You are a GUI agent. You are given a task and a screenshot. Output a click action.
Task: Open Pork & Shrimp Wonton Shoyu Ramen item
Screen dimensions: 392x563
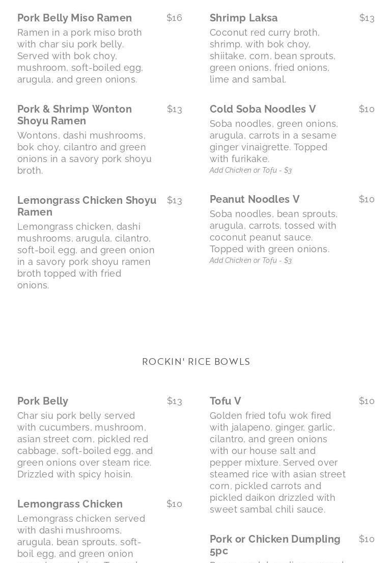pyautogui.click(x=74, y=115)
